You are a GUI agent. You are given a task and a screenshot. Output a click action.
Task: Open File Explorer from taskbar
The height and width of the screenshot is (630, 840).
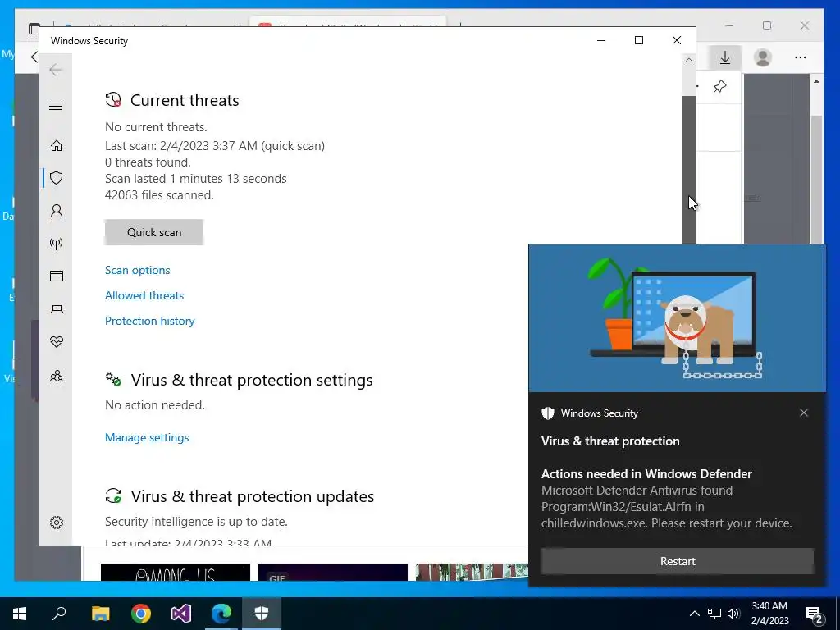click(x=100, y=614)
